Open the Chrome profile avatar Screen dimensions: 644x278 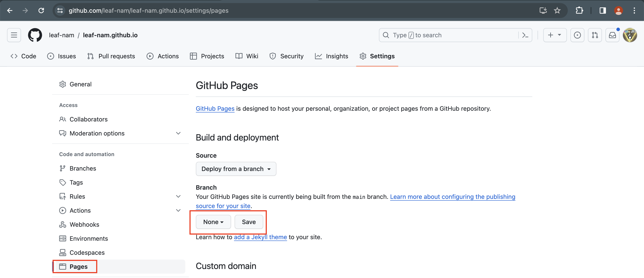[x=619, y=11]
